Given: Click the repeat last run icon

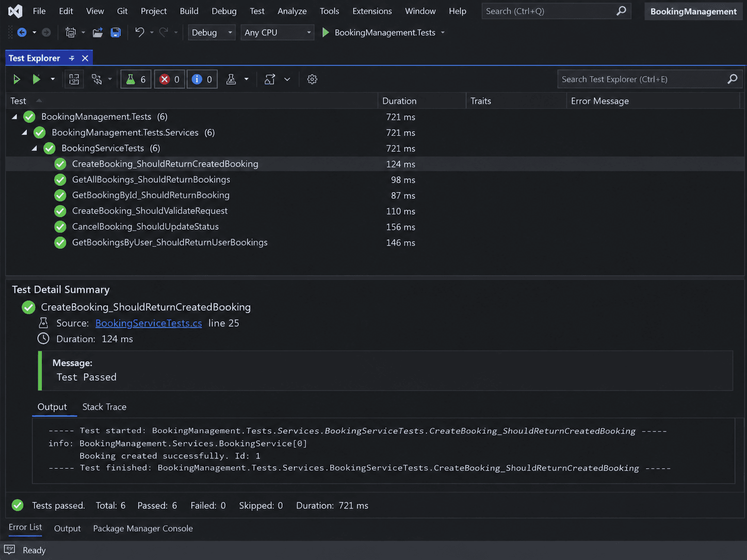Looking at the screenshot, I should pyautogui.click(x=74, y=79).
